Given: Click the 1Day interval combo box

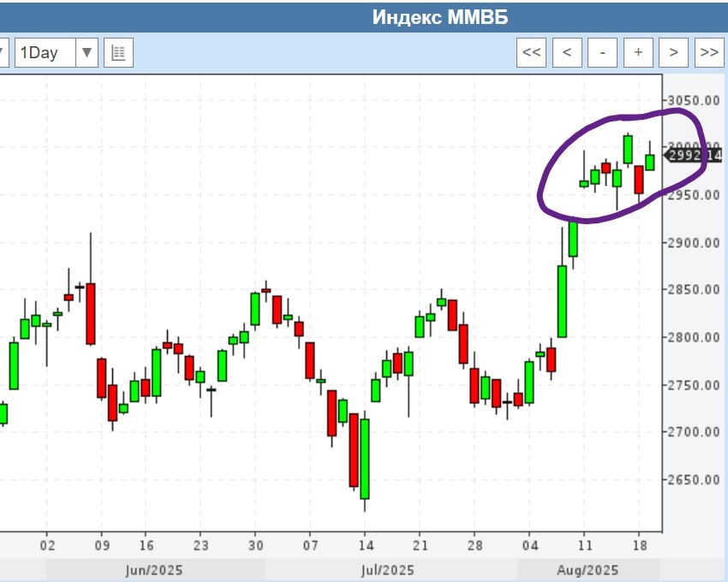Looking at the screenshot, I should click(x=57, y=52).
